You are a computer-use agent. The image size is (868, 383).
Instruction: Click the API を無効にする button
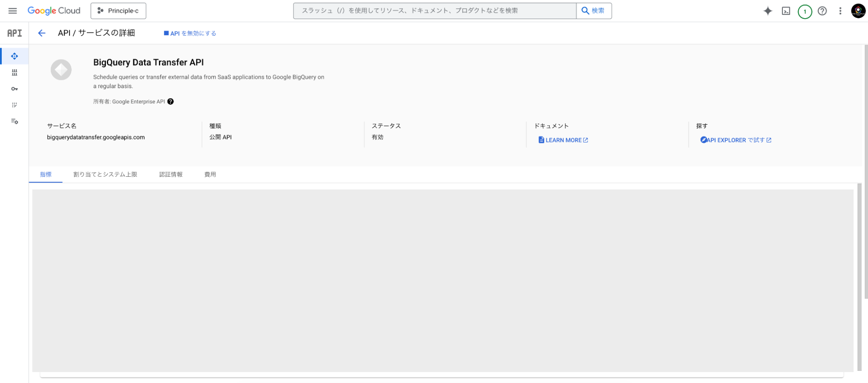190,33
